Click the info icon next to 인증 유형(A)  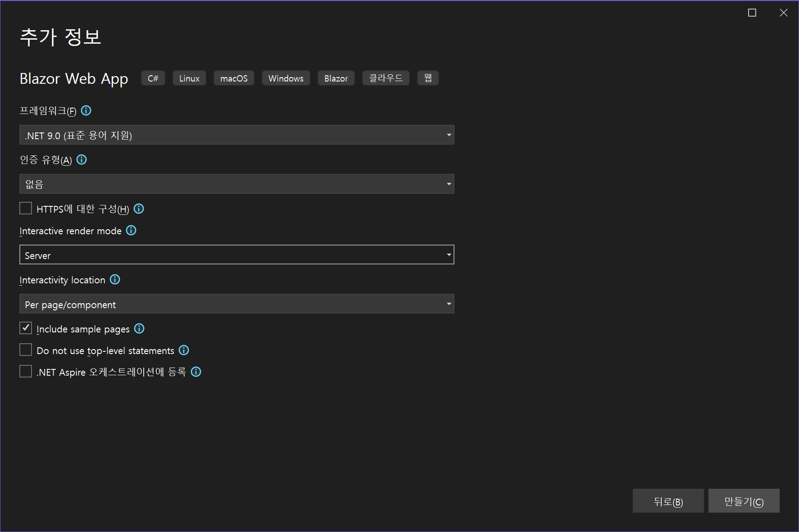coord(82,159)
